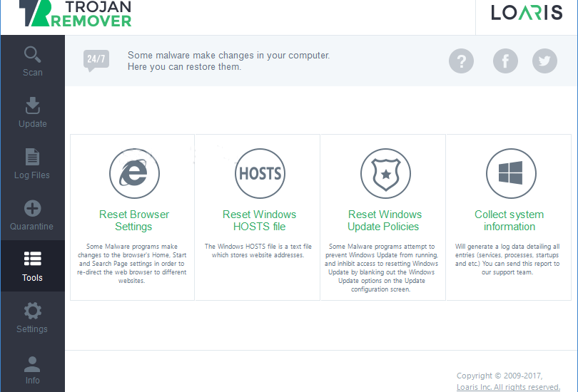Click the 'Copyright © 2009-2017' text
This screenshot has width=578, height=392.
[x=500, y=376]
